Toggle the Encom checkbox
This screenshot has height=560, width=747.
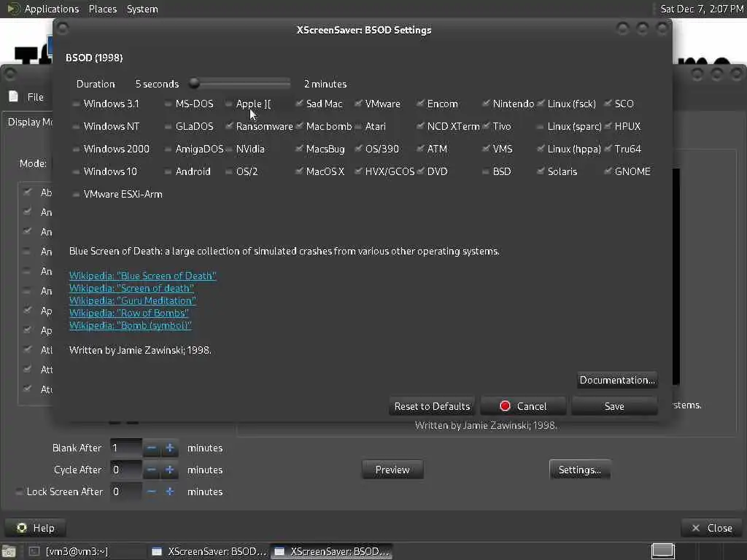tap(419, 104)
